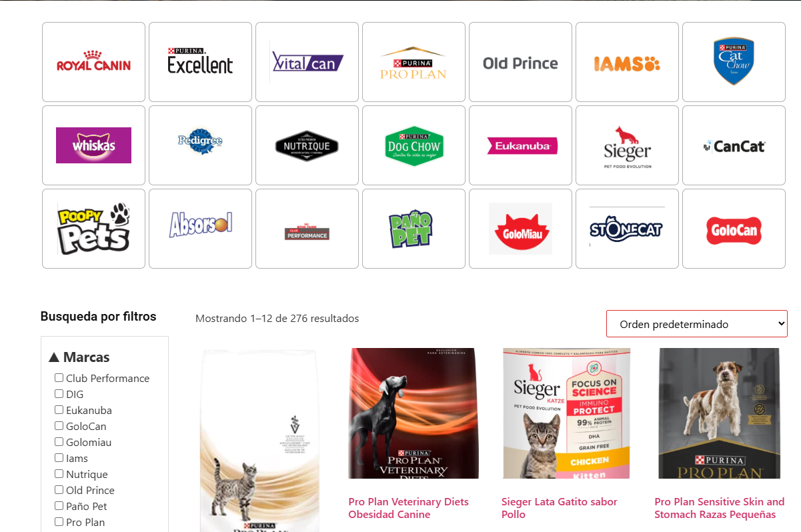Choose the Whiskas brand logo
This screenshot has width=801, height=532.
tap(93, 145)
